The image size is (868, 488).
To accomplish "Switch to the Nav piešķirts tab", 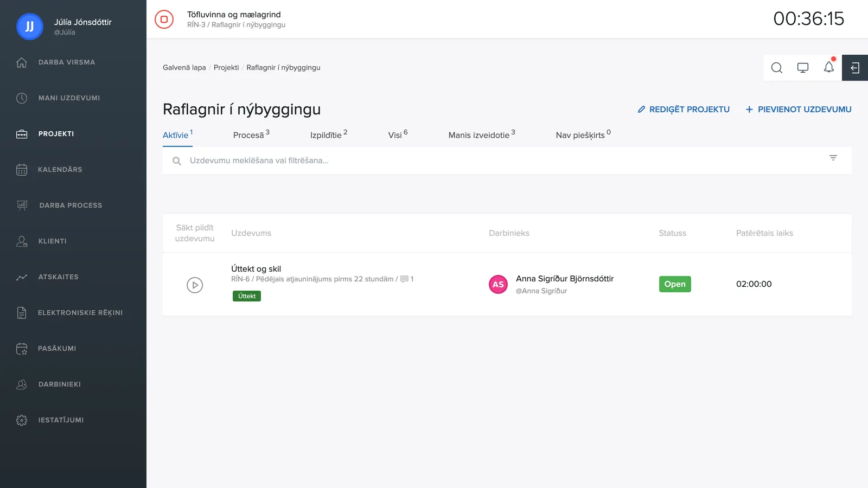I will tap(583, 134).
